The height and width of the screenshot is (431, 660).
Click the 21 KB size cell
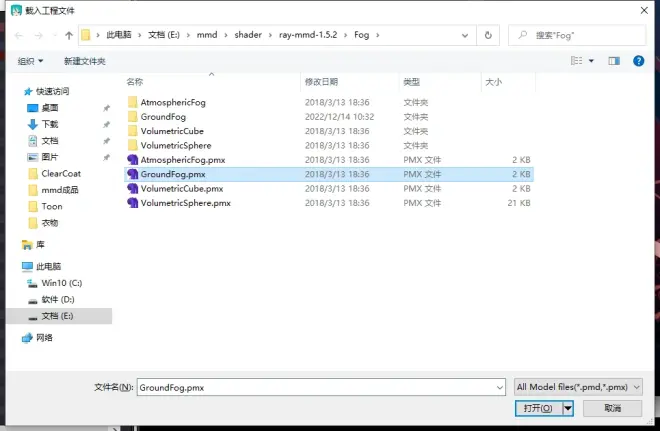(x=519, y=203)
